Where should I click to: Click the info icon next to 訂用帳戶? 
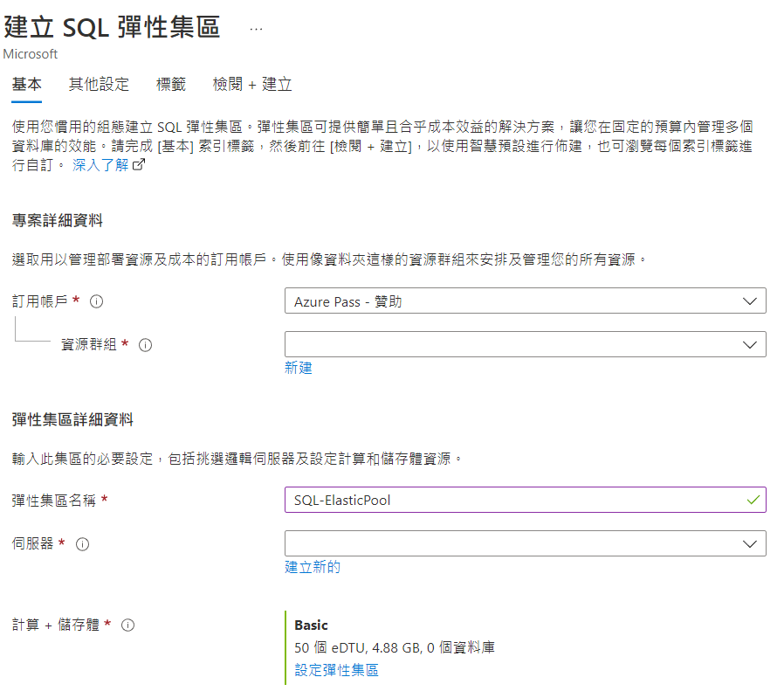point(97,301)
